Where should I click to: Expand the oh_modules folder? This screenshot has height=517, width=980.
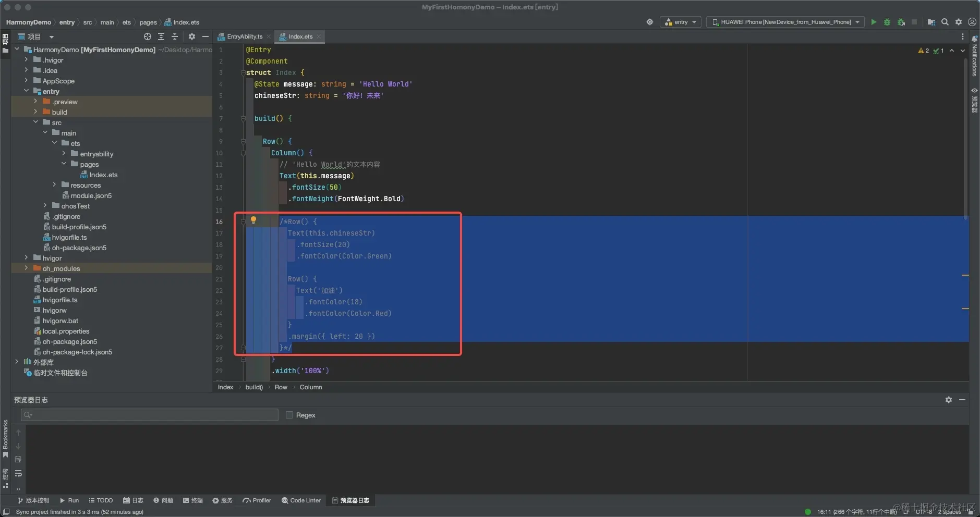click(26, 268)
